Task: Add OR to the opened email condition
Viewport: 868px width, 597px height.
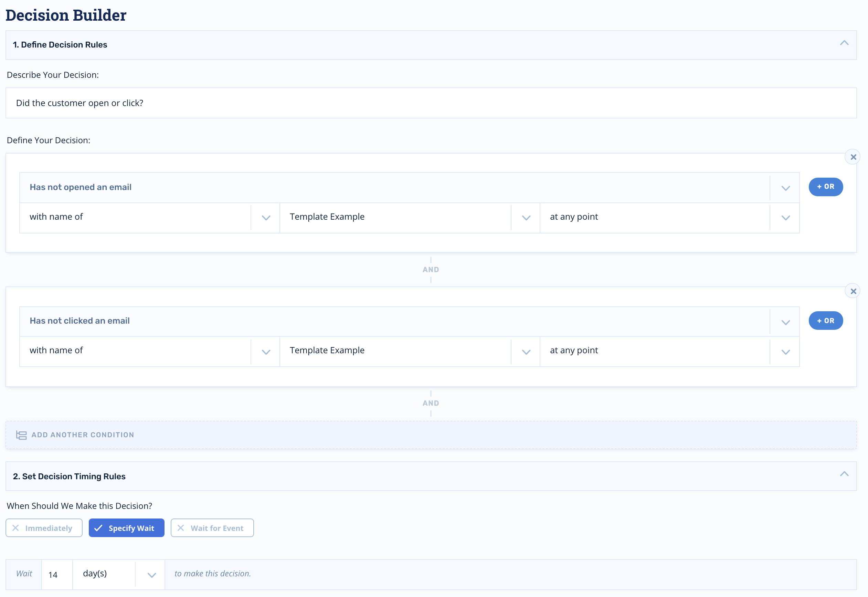Action: tap(825, 187)
